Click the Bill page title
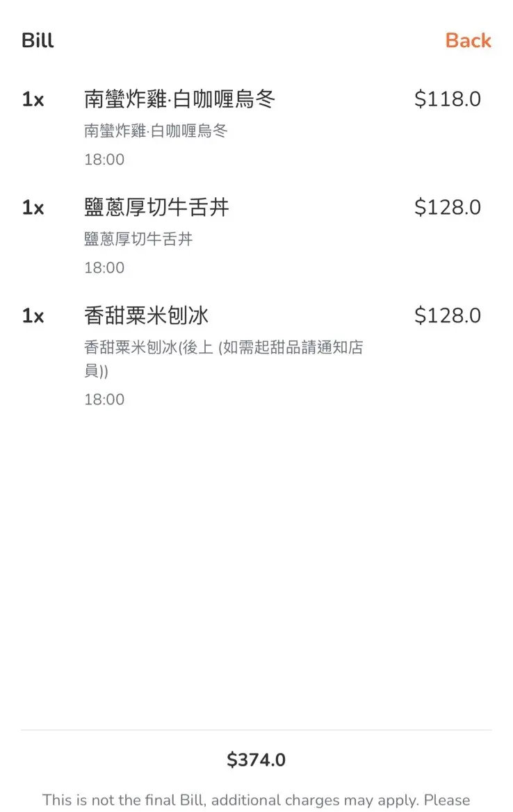 (x=38, y=40)
